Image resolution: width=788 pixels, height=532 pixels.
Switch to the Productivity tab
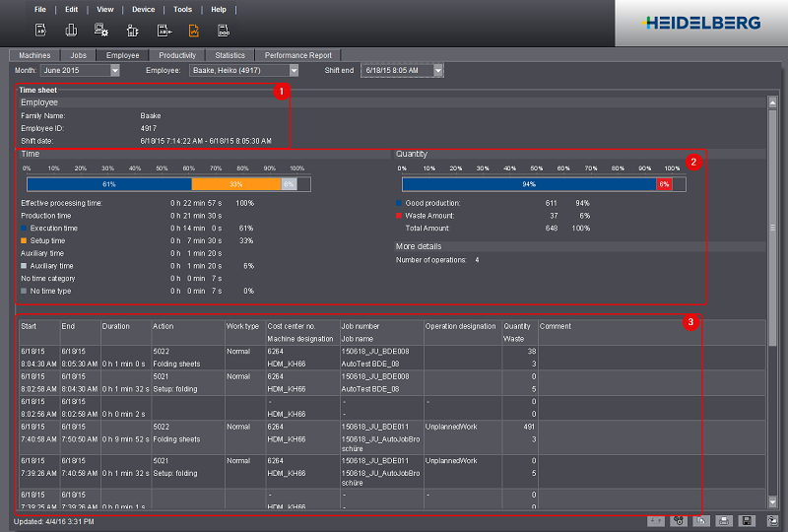176,55
